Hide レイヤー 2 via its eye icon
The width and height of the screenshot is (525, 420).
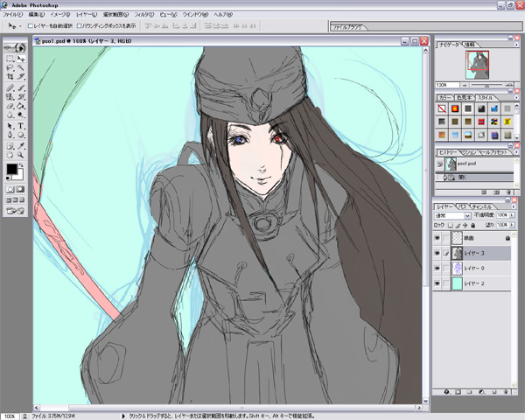437,283
